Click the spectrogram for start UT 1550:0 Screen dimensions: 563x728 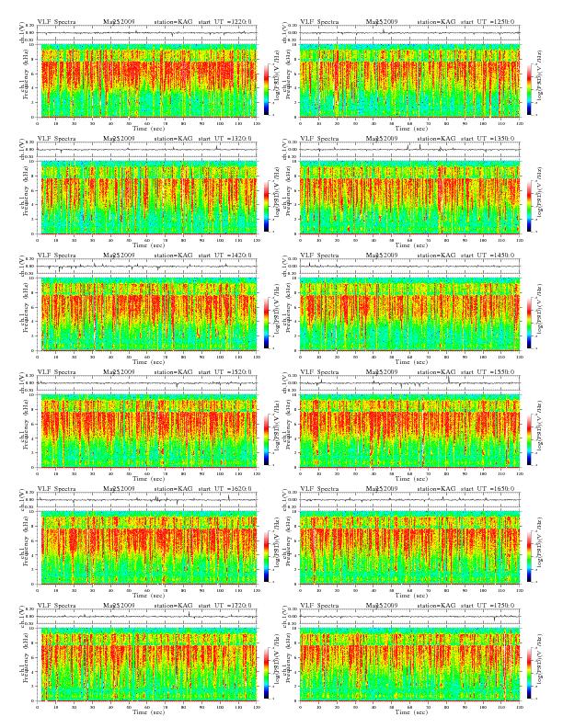click(x=410, y=431)
